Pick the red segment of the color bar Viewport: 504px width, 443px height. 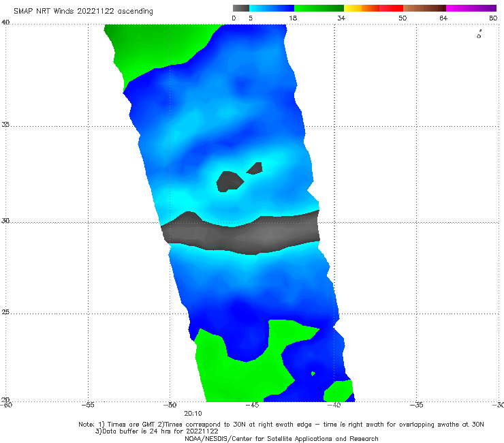(x=391, y=8)
